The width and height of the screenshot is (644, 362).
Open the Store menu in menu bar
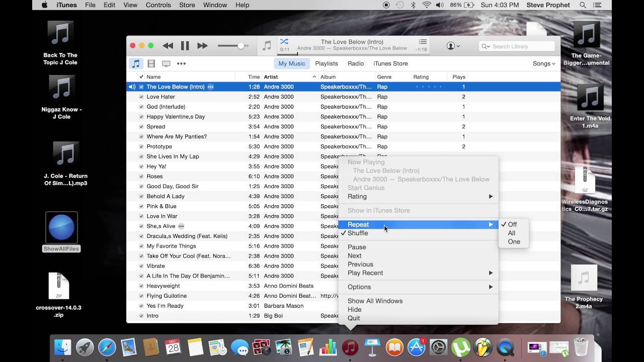click(x=187, y=5)
